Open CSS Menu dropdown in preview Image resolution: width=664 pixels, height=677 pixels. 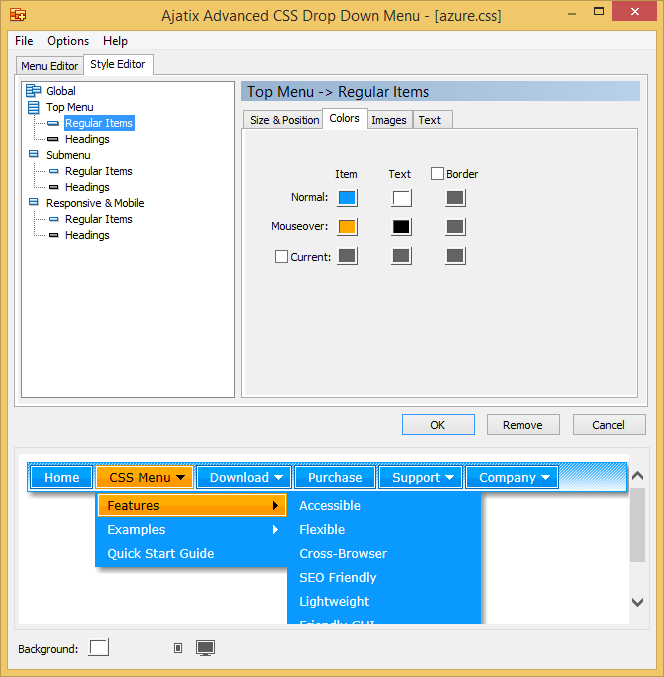(145, 477)
